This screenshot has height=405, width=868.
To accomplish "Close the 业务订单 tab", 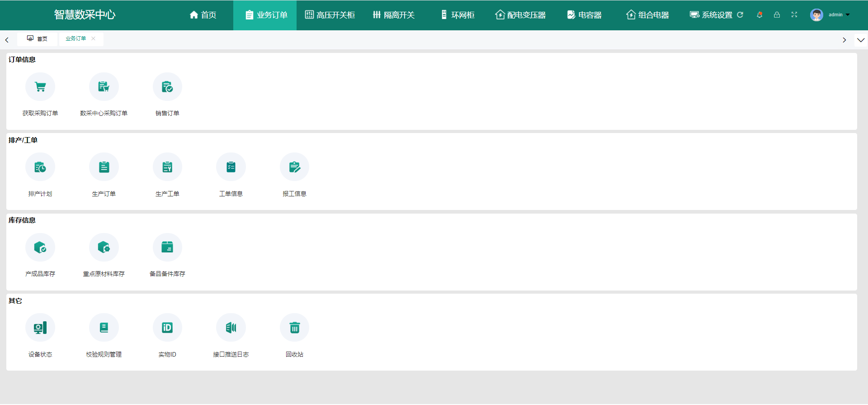I will [94, 38].
